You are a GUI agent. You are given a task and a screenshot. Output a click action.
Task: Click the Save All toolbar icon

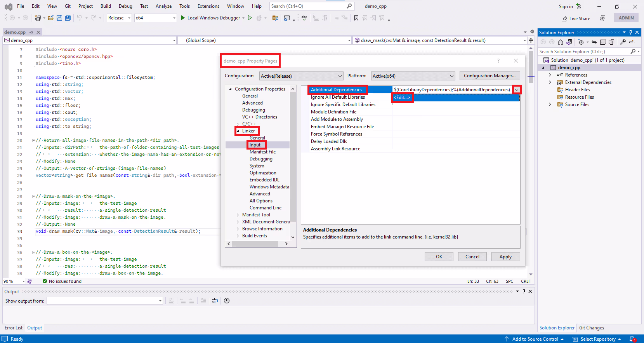click(68, 18)
